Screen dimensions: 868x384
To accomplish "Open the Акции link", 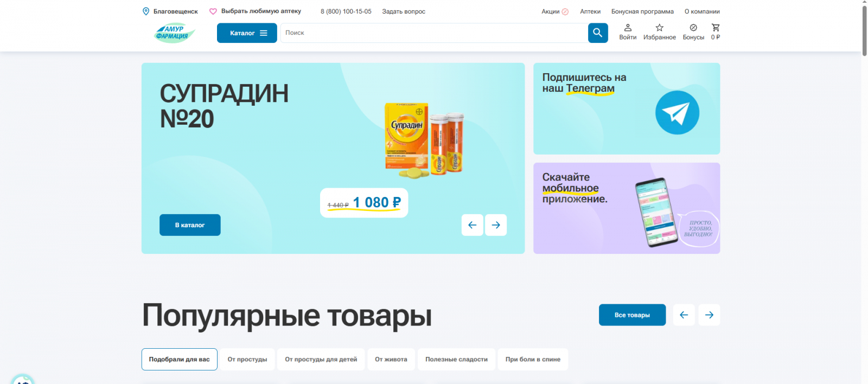I will [x=555, y=11].
